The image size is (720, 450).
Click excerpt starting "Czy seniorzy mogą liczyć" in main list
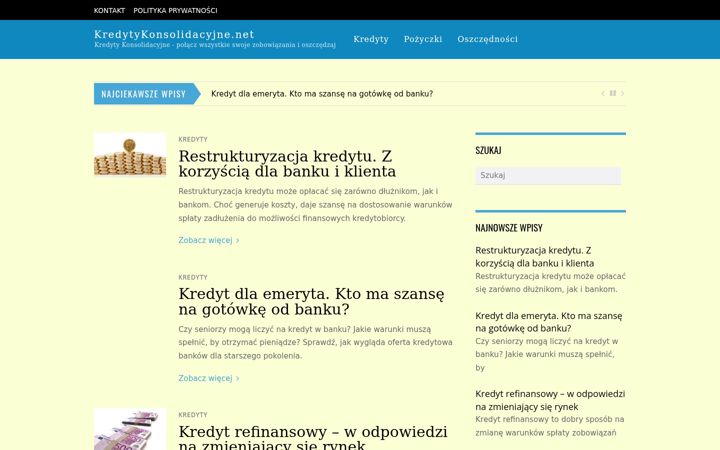(315, 343)
